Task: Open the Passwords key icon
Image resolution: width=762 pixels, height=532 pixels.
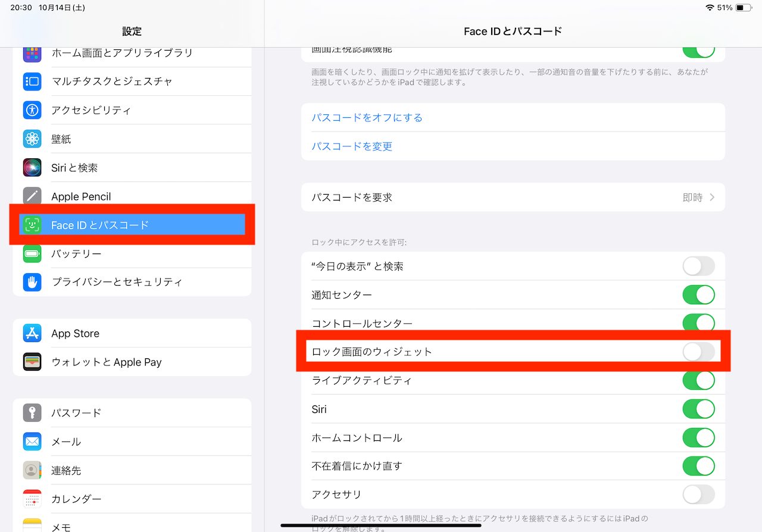Action: pyautogui.click(x=32, y=412)
